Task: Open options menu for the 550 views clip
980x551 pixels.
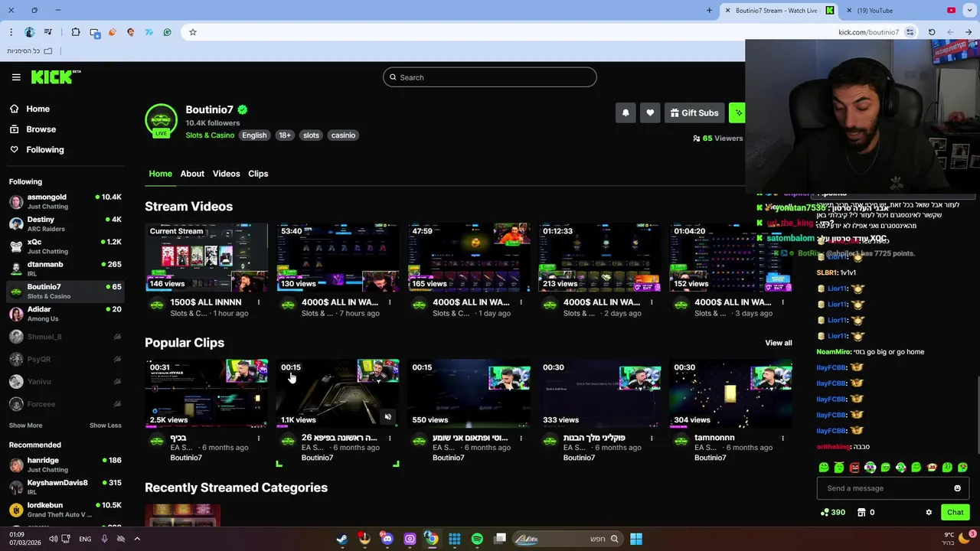Action: point(521,439)
